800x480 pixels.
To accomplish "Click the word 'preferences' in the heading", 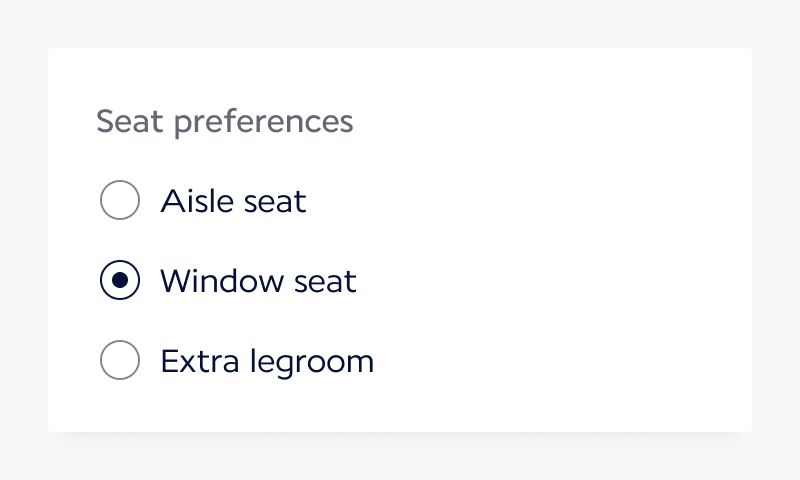I will click(x=263, y=123).
